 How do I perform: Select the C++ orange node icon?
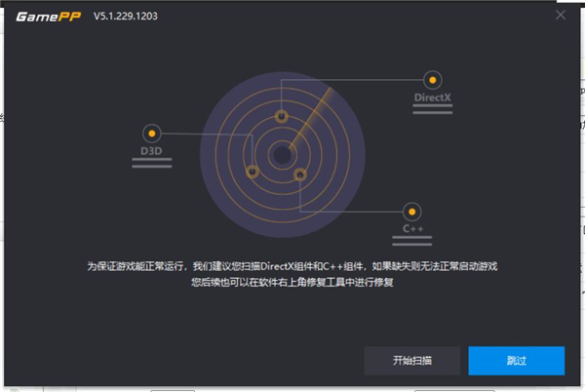[412, 212]
